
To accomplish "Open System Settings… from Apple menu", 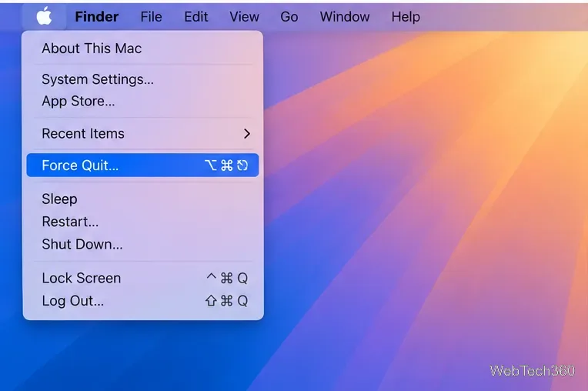I will click(x=142, y=79).
